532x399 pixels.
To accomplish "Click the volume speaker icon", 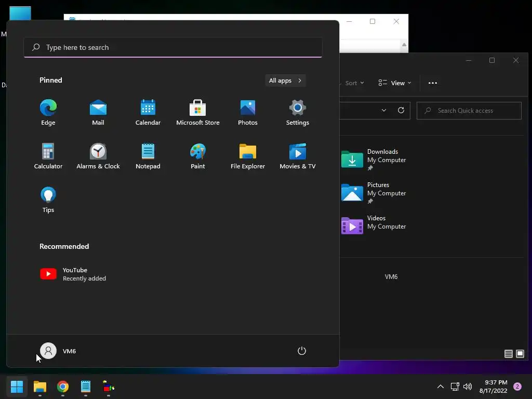I will click(x=468, y=387).
